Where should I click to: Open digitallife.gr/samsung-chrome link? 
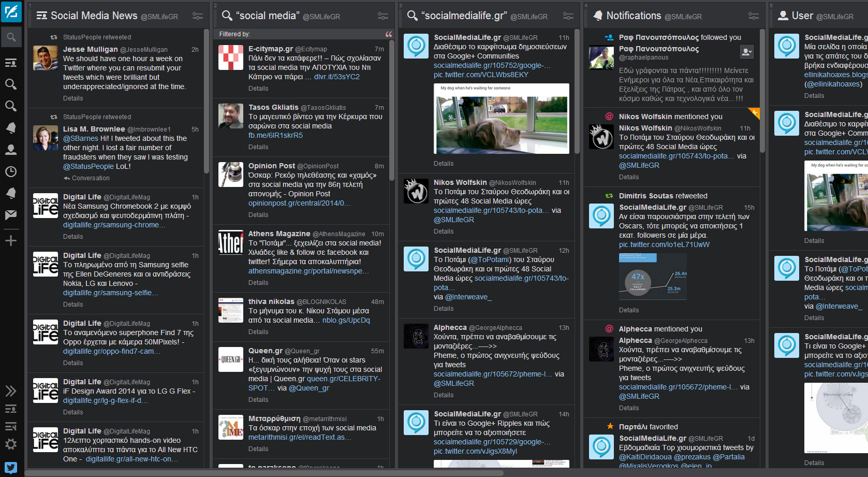114,225
